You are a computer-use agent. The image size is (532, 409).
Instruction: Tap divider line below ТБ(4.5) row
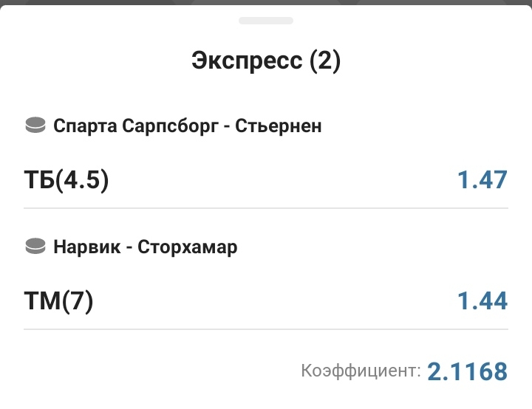click(266, 208)
